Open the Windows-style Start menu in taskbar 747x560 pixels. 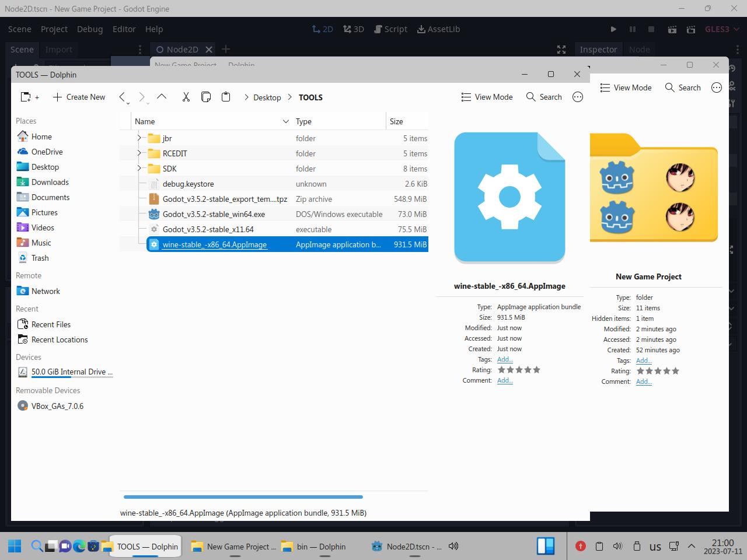(15, 546)
